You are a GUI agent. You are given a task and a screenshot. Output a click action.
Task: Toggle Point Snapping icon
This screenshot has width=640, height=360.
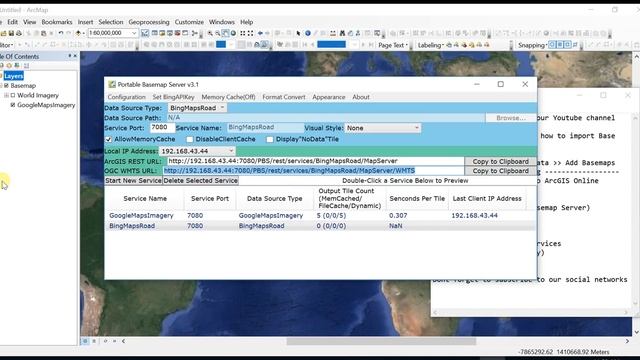(x=552, y=45)
